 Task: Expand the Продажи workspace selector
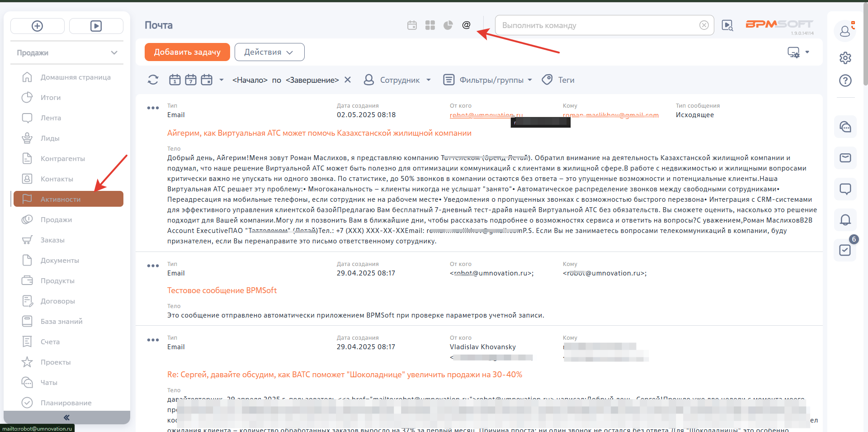pyautogui.click(x=67, y=53)
